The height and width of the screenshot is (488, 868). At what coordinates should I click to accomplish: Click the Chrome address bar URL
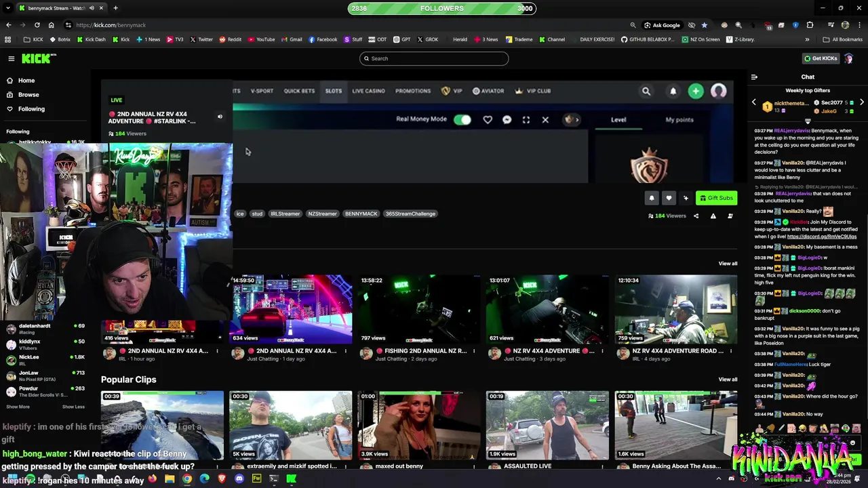coord(111,25)
